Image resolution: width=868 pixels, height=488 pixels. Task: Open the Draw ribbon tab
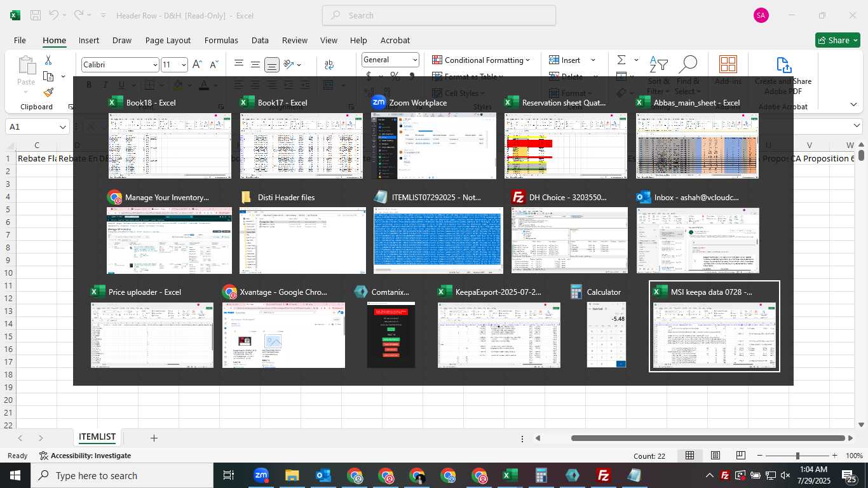(x=122, y=40)
